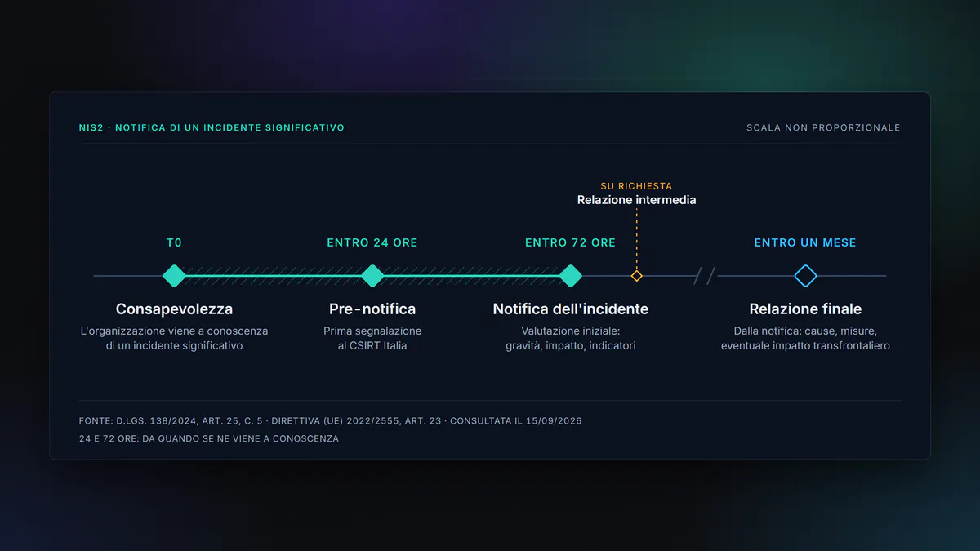Click the hatched segment between T0 and 24 ore
The width and height of the screenshot is (980, 551).
(x=273, y=276)
